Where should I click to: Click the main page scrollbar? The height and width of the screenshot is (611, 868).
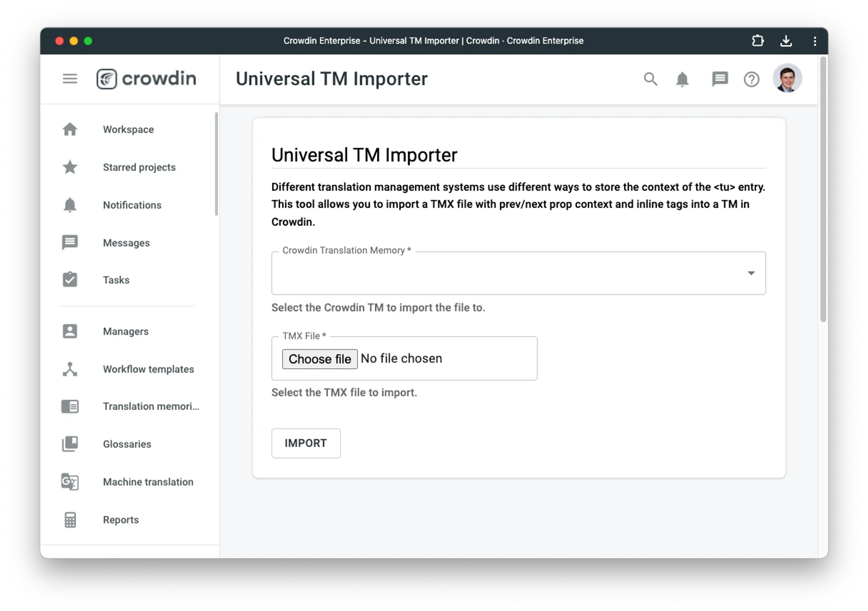point(823,189)
